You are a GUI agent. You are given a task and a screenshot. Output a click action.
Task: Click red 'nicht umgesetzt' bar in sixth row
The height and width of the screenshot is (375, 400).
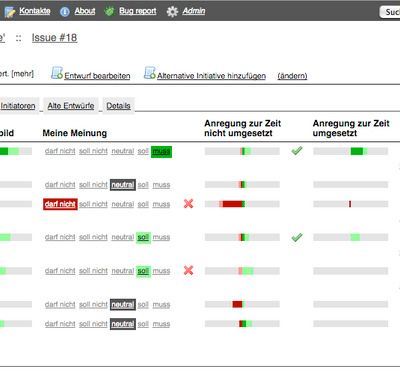click(242, 304)
